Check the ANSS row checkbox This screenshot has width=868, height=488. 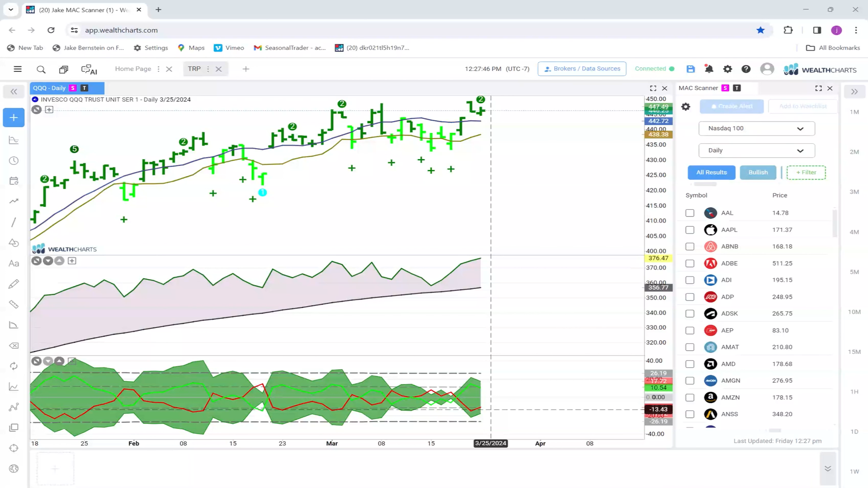click(x=690, y=414)
